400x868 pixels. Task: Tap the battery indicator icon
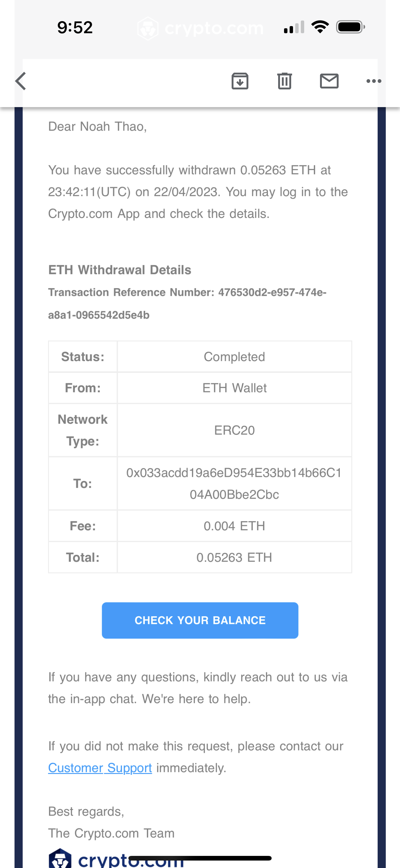[x=350, y=27]
